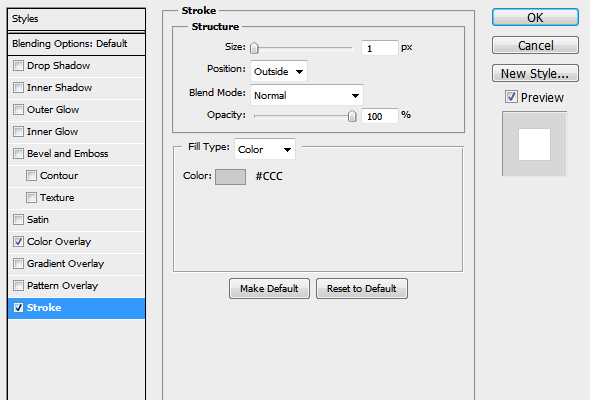Toggle the Preview checkbox

[511, 97]
